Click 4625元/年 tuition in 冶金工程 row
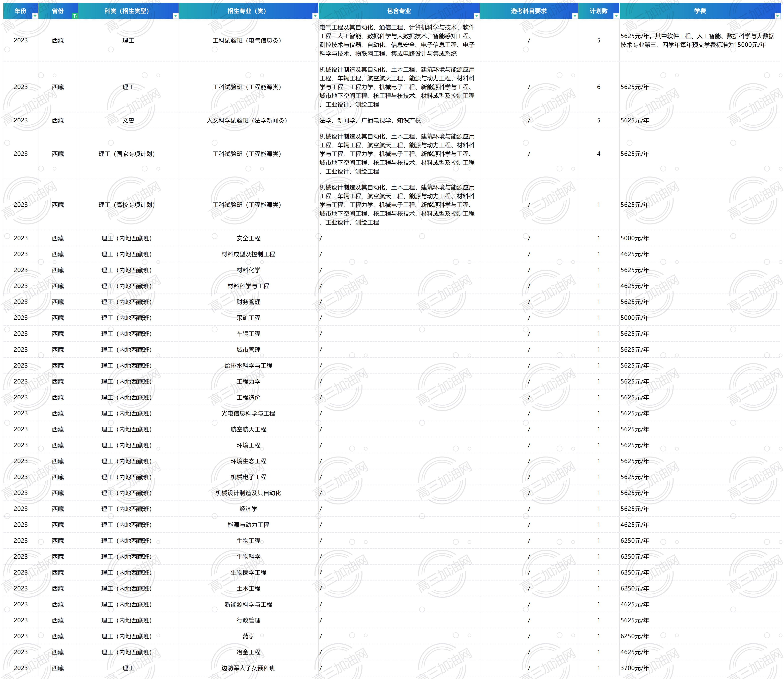Image resolution: width=784 pixels, height=679 pixels. coord(700,652)
